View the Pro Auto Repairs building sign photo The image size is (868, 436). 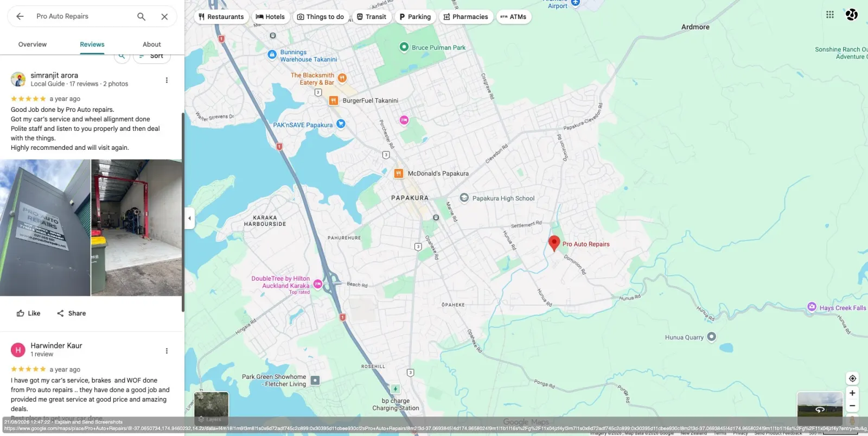pos(45,228)
